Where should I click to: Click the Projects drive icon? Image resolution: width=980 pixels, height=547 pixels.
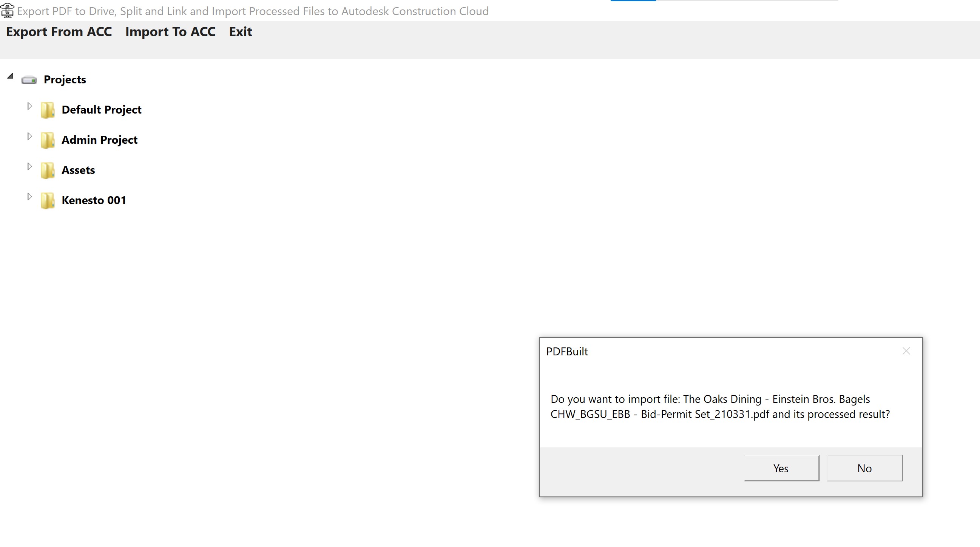pyautogui.click(x=29, y=80)
